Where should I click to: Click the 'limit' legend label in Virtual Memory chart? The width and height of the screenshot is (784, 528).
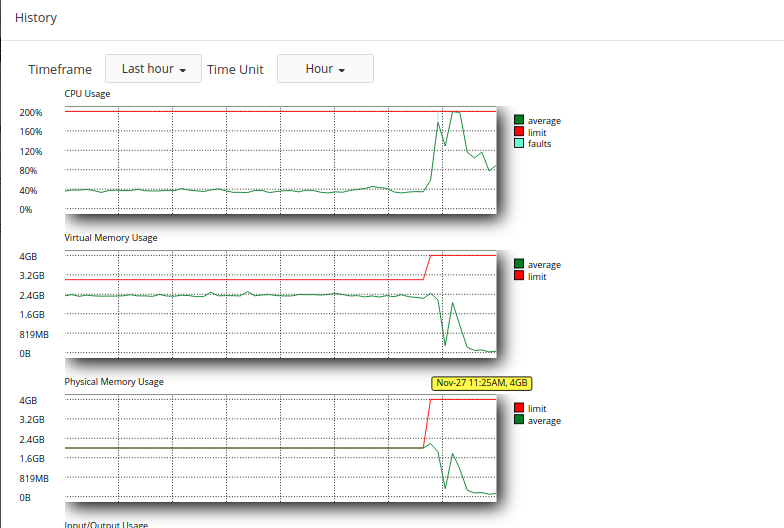pyautogui.click(x=537, y=276)
